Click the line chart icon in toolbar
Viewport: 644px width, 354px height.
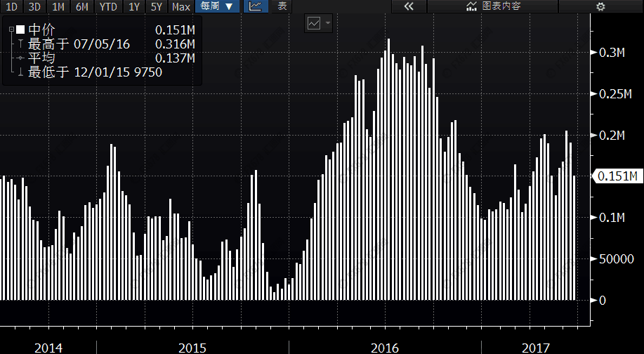pyautogui.click(x=256, y=6)
